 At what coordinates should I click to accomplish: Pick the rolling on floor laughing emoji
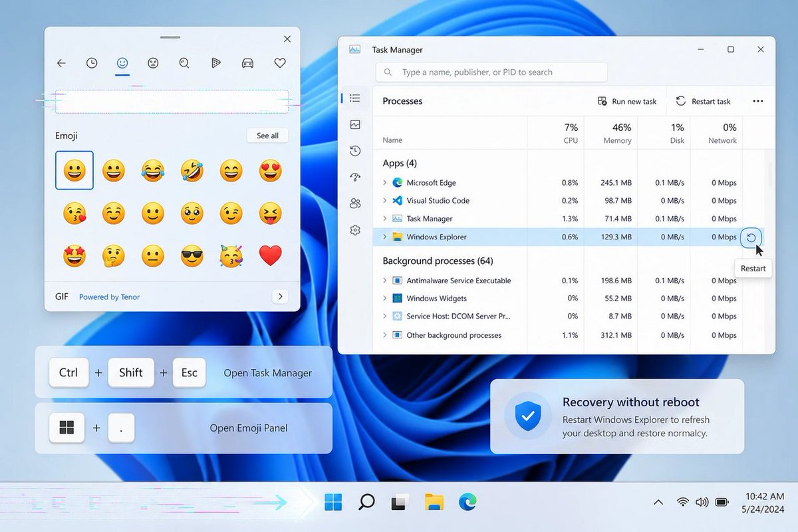point(192,171)
